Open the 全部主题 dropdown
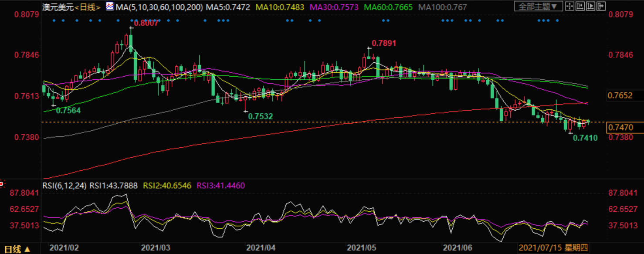644x254 pixels. [x=538, y=7]
